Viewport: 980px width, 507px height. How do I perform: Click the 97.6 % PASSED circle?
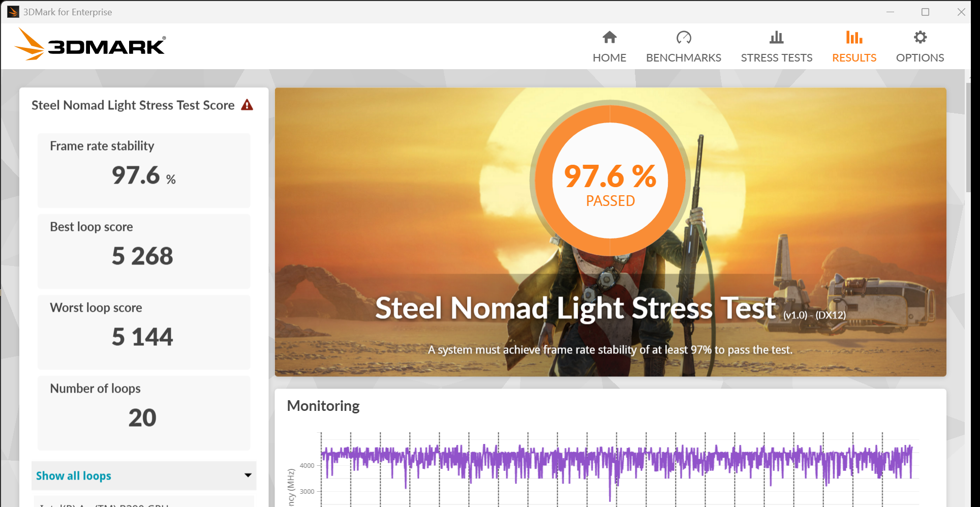pos(610,181)
